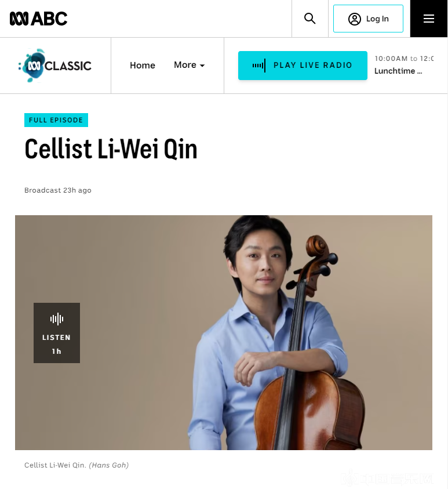Viewport: 448px width, 489px height.
Task: Open the More navigation menu
Action: 189,65
